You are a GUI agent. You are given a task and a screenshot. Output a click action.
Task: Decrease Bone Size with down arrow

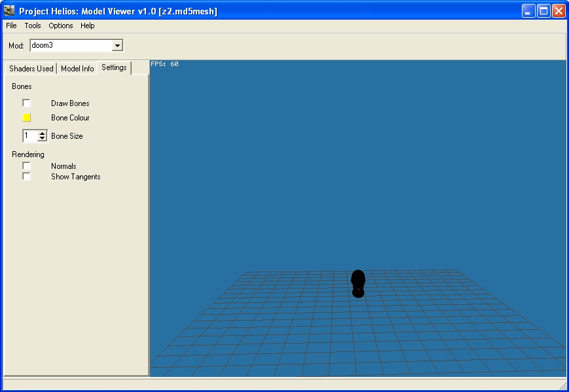click(43, 139)
